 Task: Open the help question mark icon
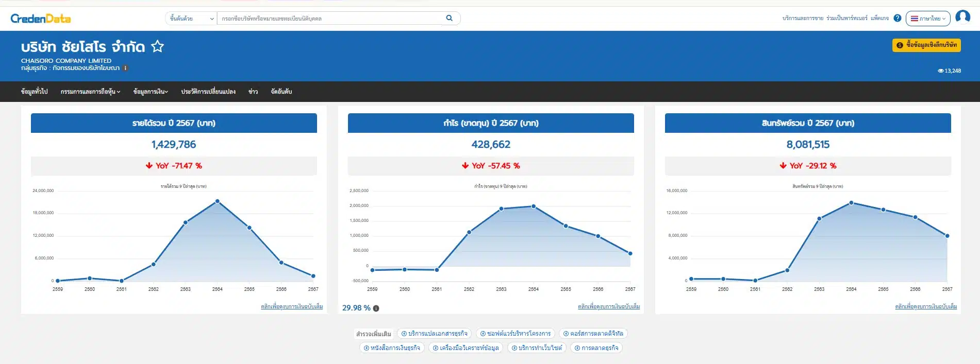pyautogui.click(x=897, y=18)
